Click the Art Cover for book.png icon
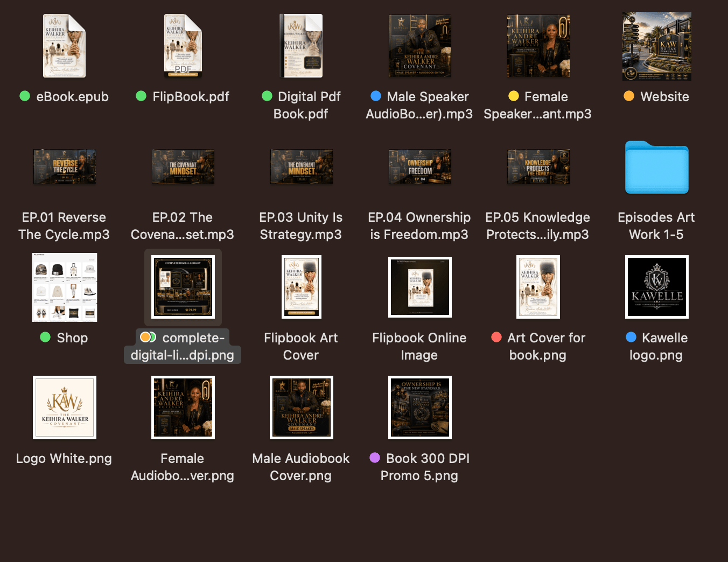 pyautogui.click(x=538, y=287)
